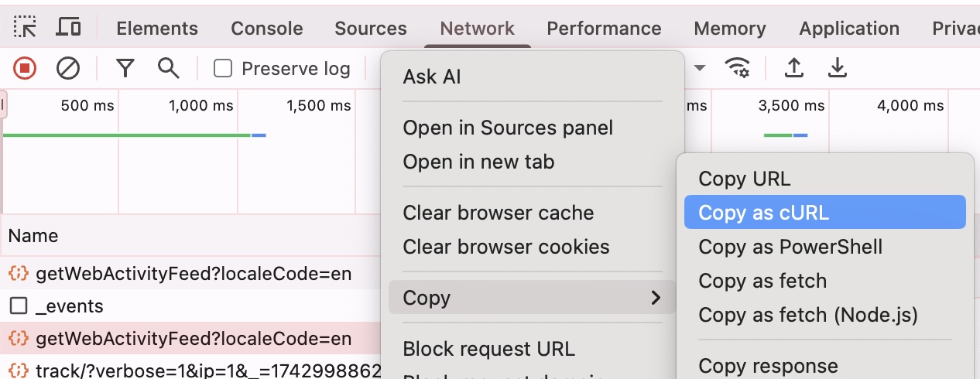Open the throttling dropdown arrow

[x=700, y=68]
